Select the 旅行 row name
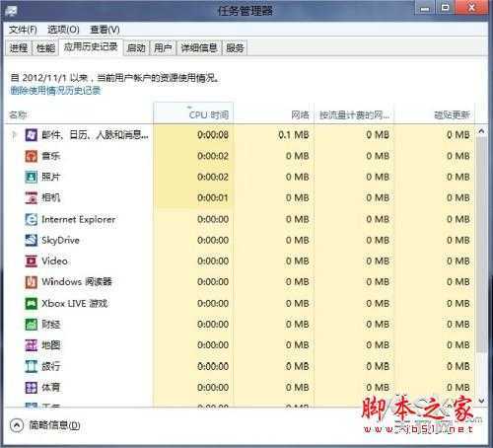 point(50,366)
